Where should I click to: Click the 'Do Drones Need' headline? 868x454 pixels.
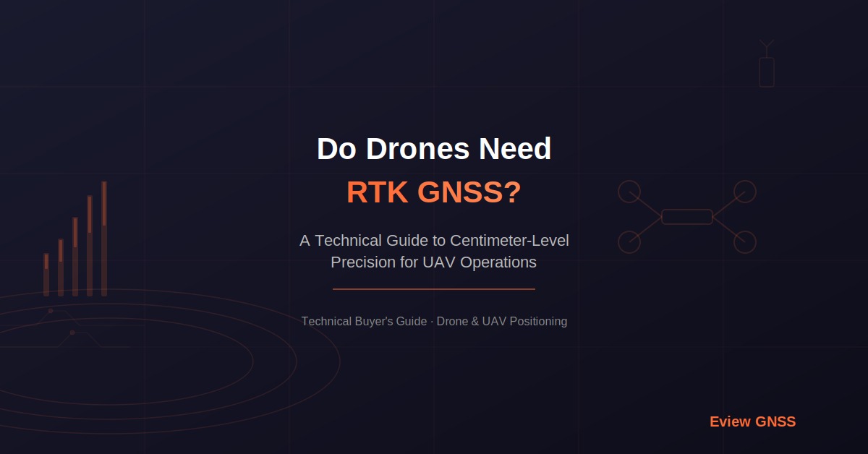click(x=434, y=149)
